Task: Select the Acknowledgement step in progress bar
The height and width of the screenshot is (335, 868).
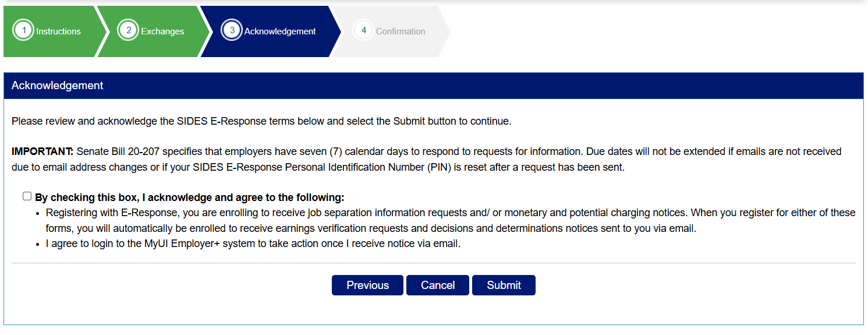Action: [280, 31]
